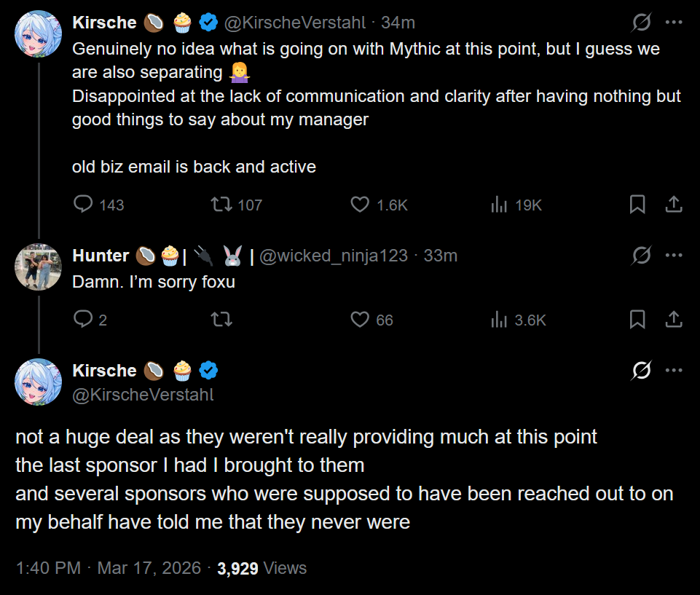Share Kirsche's first tweet
700x595 pixels.
pyautogui.click(x=674, y=205)
